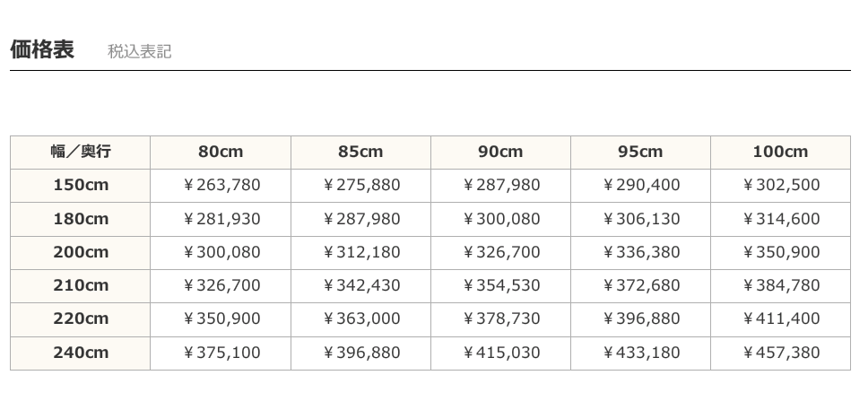Image resolution: width=868 pixels, height=410 pixels.
Task: Click the 価格表 heading
Action: point(41,49)
